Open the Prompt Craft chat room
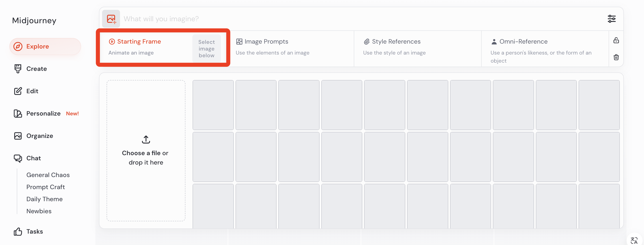This screenshot has height=245, width=644. point(45,187)
